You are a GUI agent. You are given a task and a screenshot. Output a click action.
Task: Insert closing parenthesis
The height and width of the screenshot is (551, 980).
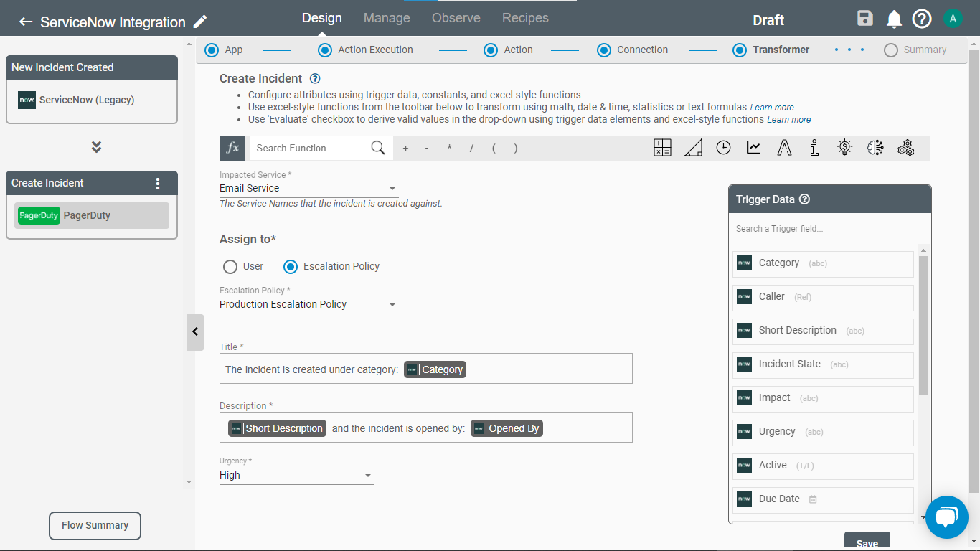515,149
